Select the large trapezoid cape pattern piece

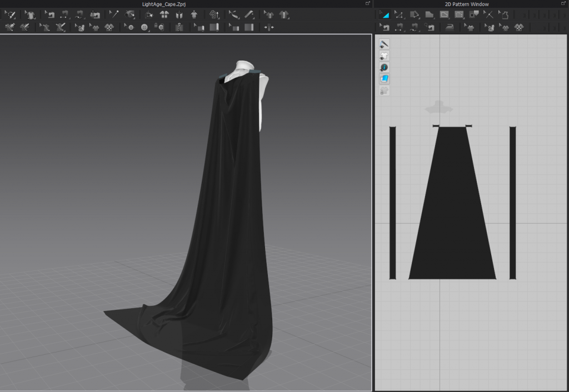(452, 211)
